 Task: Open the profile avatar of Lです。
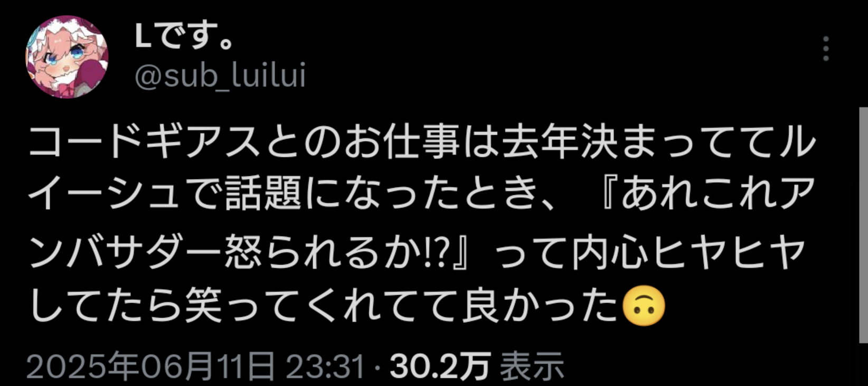(x=67, y=57)
